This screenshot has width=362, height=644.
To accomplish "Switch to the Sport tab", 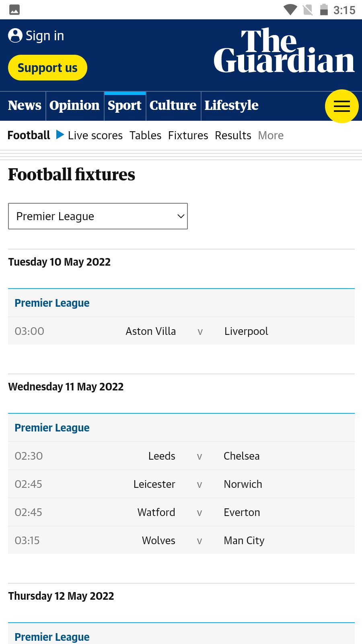I will (125, 105).
